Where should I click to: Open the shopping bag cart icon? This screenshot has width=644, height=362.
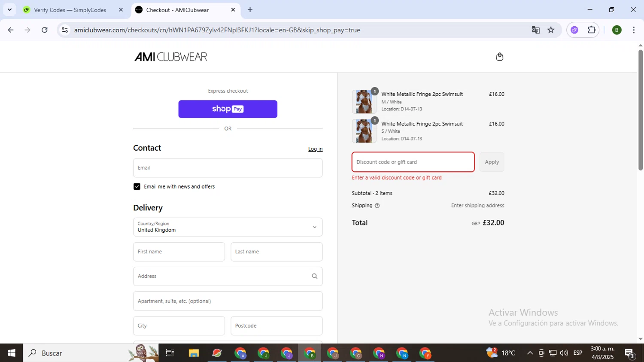pos(499,57)
